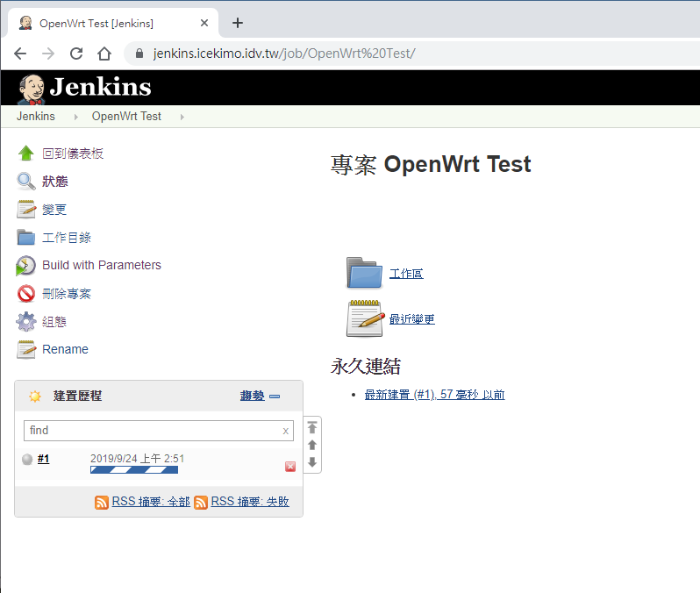This screenshot has width=700, height=593.
Task: Click the large workspace folder icon
Action: (364, 273)
